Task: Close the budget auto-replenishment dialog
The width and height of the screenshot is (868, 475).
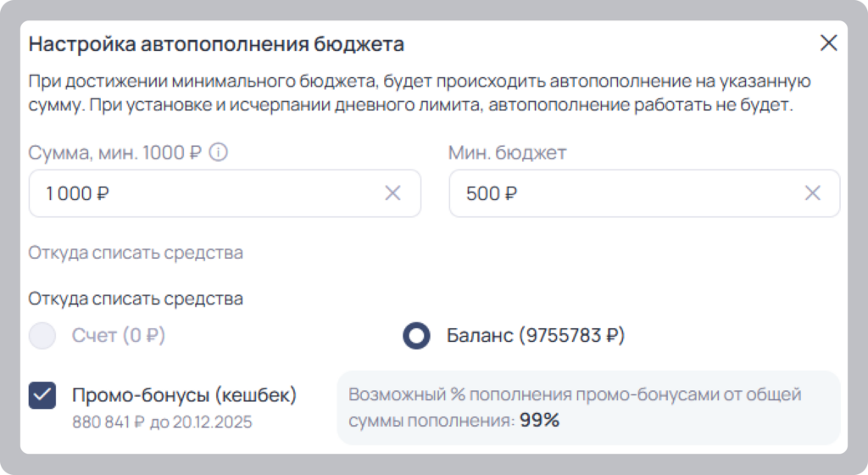Action: tap(828, 42)
